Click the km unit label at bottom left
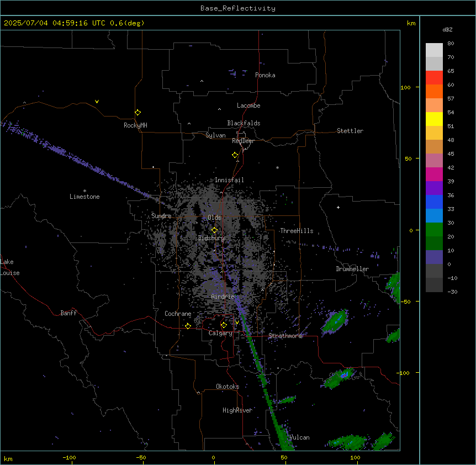 [x=8, y=458]
